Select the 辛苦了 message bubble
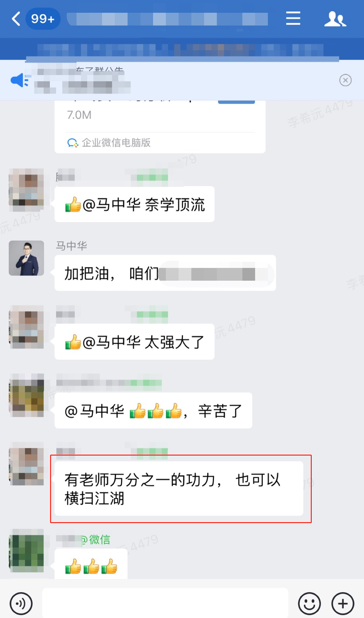 click(x=153, y=411)
